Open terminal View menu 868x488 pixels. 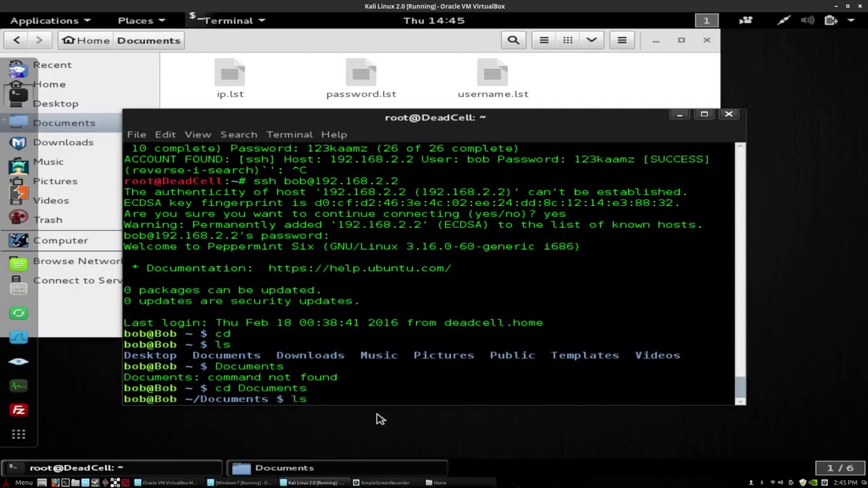click(x=197, y=134)
